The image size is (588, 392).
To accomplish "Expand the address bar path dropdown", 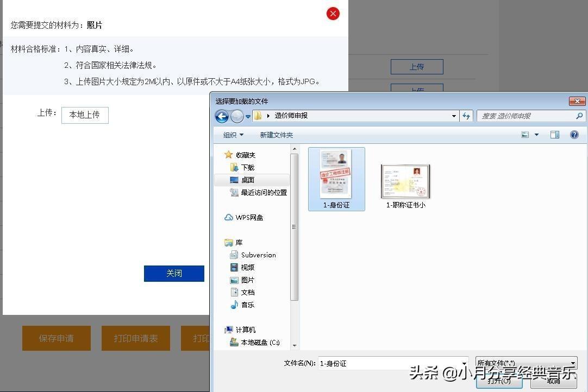I will (x=454, y=116).
